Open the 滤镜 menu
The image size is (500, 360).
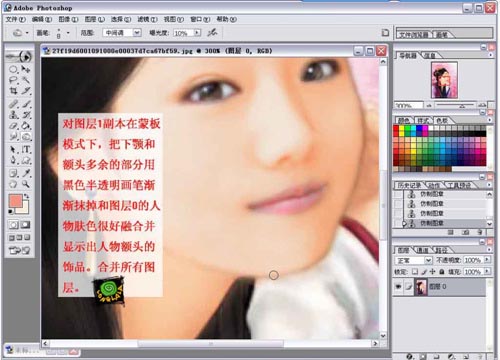click(x=147, y=19)
